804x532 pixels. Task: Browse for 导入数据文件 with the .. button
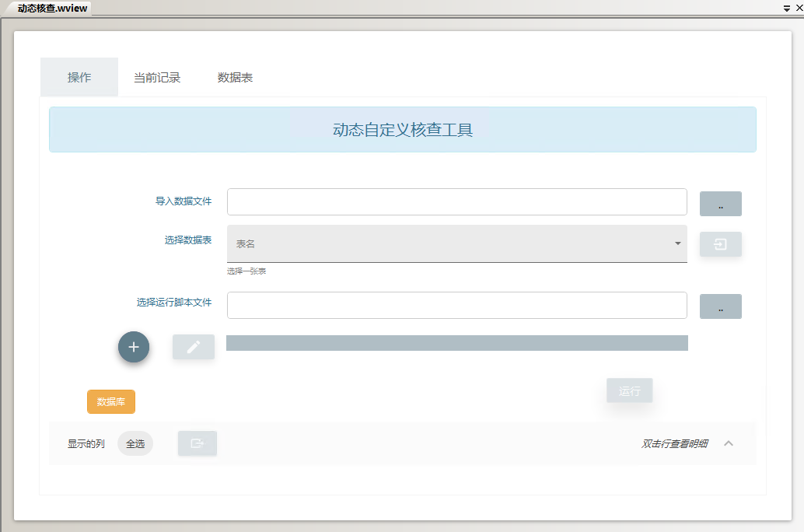[721, 204]
